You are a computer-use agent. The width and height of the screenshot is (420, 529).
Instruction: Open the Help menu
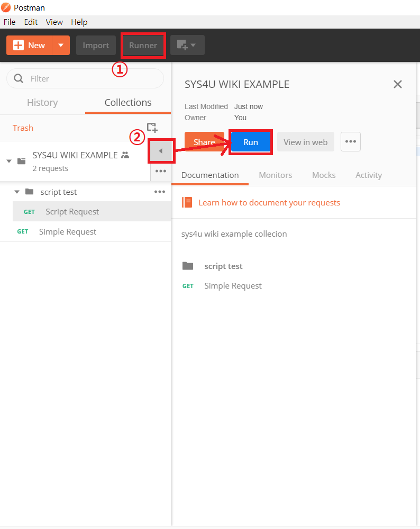tap(79, 22)
